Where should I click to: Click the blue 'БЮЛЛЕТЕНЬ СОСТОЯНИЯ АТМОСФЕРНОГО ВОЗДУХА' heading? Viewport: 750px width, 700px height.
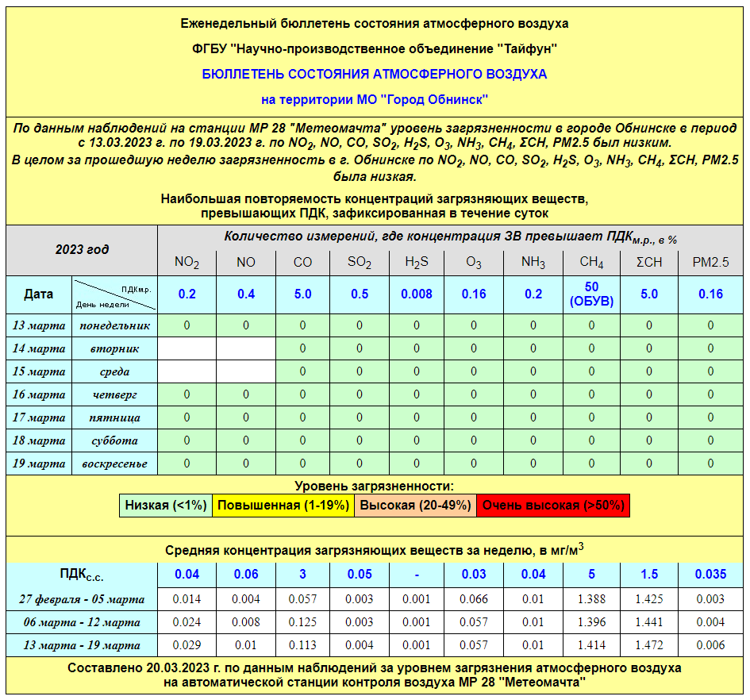pyautogui.click(x=375, y=74)
